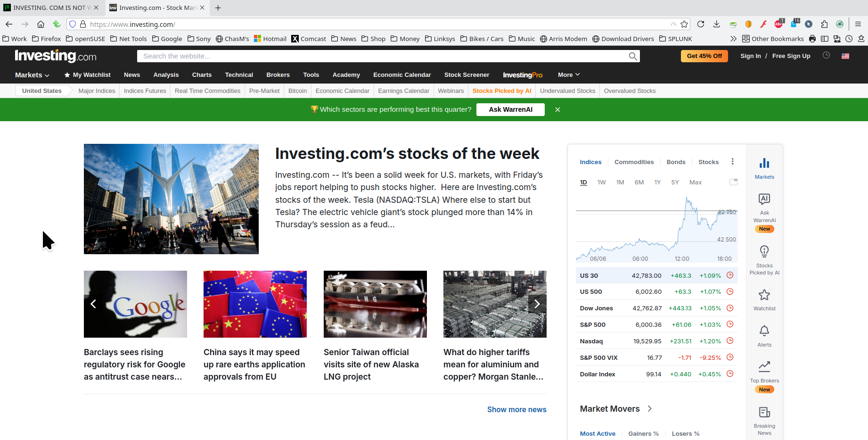Open the Other Bookmarks folder
868x440 pixels.
click(x=773, y=39)
